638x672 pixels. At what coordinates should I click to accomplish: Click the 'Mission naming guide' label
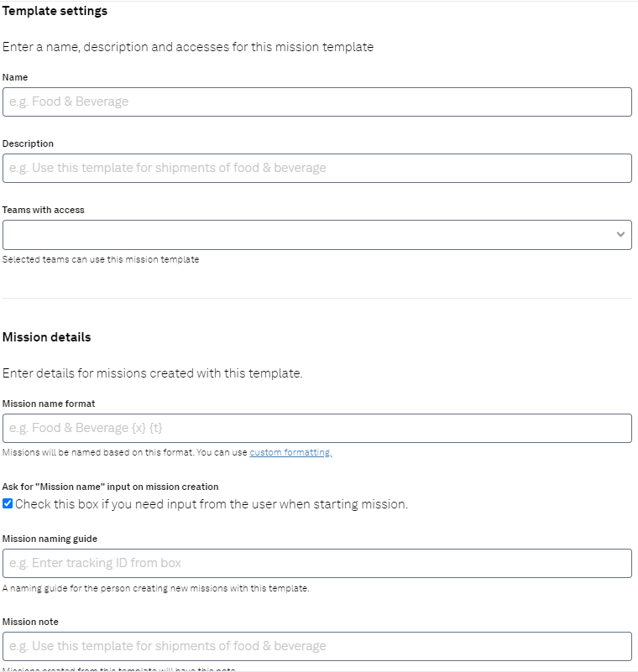pos(50,539)
